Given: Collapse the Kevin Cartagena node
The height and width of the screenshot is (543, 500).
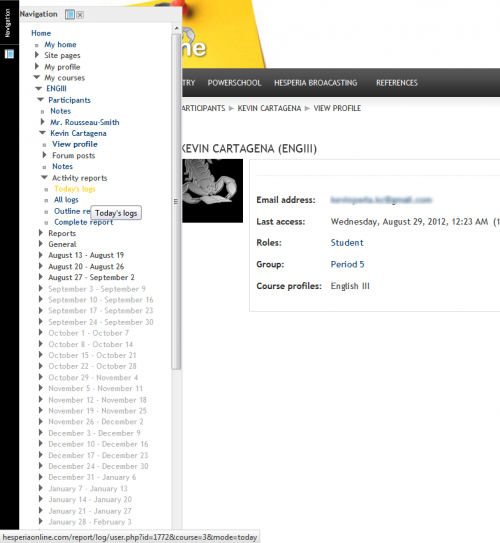Looking at the screenshot, I should click(43, 133).
